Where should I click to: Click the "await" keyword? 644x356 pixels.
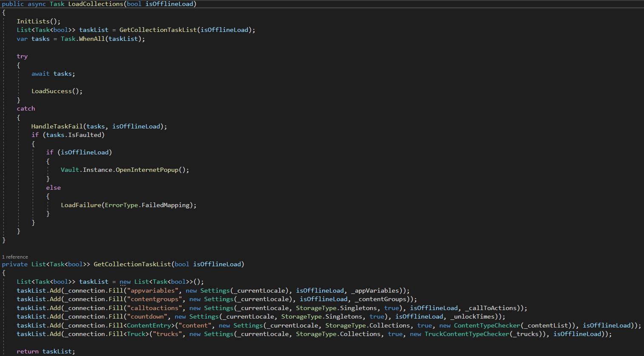pyautogui.click(x=40, y=74)
